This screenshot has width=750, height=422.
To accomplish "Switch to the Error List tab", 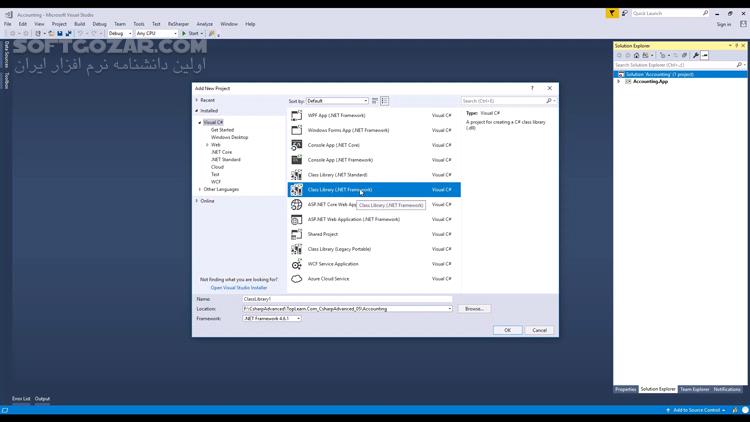I will pos(21,399).
